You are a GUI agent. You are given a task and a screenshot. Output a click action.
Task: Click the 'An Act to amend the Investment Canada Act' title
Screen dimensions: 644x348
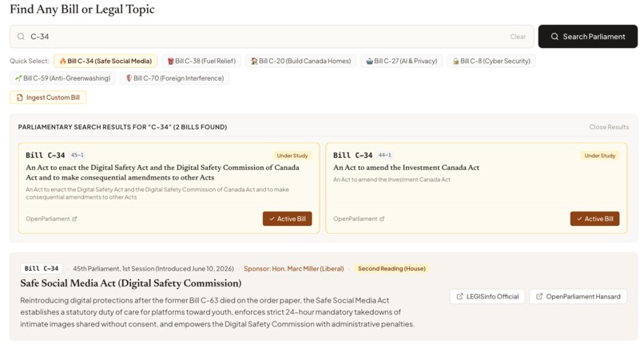click(406, 168)
